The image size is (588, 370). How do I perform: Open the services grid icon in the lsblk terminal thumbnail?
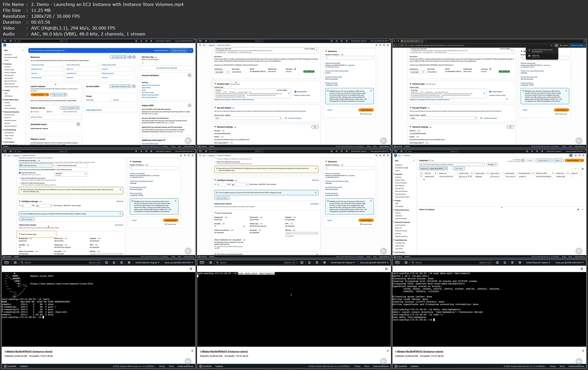pyautogui.click(x=15, y=263)
